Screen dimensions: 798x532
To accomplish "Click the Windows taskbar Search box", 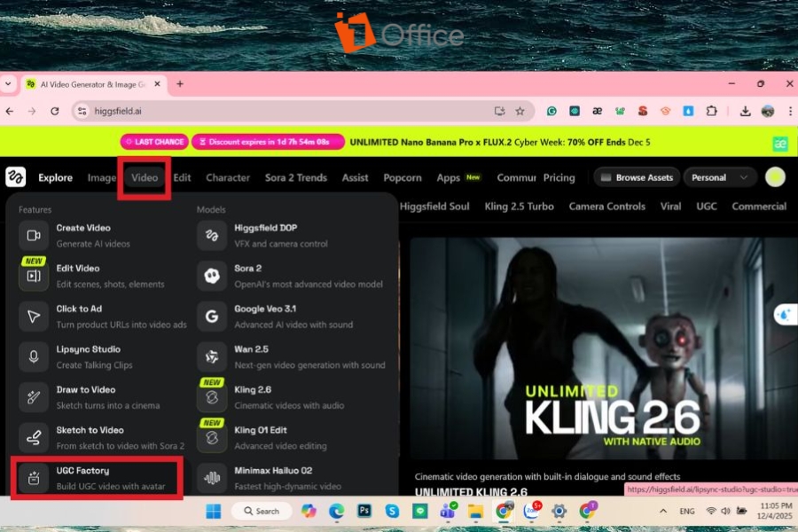I will (x=262, y=511).
